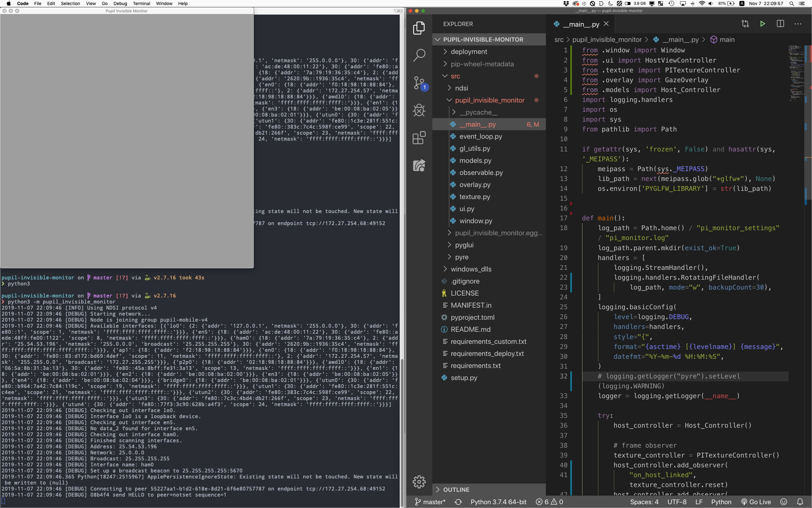Open the Terminal menu
The width and height of the screenshot is (812, 508).
tap(141, 3)
